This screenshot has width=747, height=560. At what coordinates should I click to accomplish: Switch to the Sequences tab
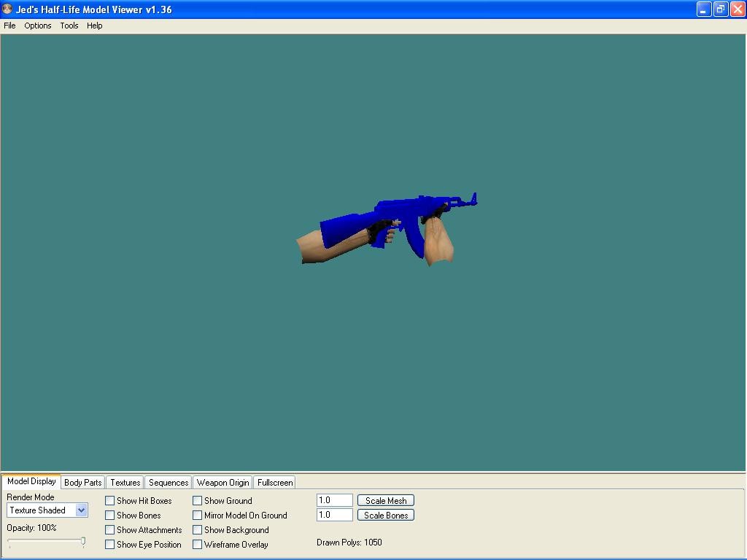tap(169, 483)
